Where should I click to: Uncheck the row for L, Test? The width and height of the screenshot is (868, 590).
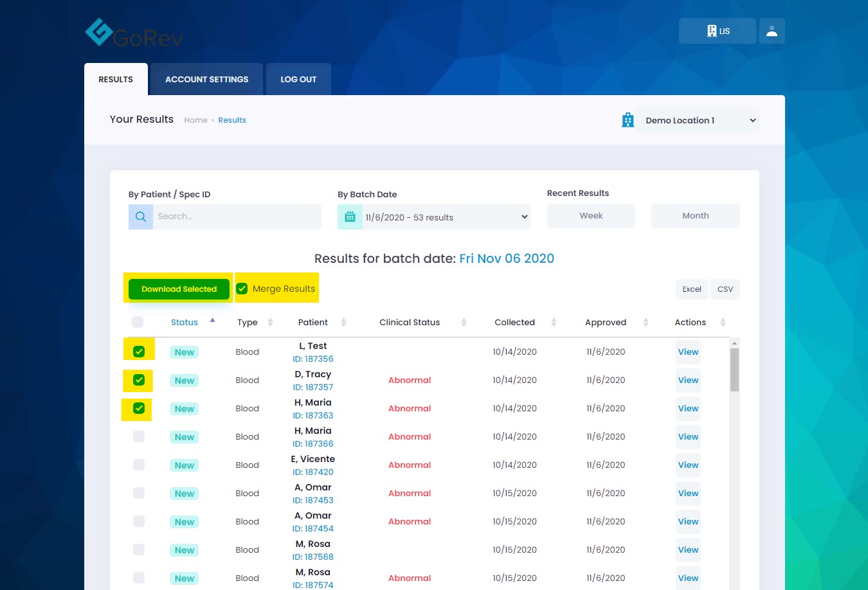pos(139,352)
